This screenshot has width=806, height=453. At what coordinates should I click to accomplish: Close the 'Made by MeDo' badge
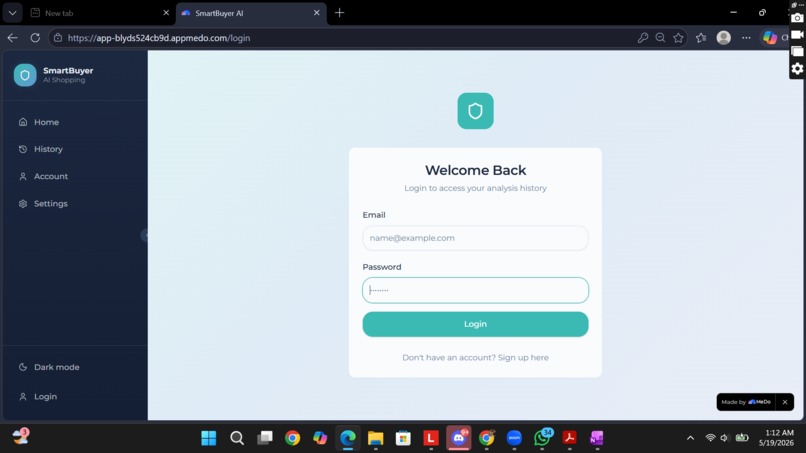(x=785, y=402)
